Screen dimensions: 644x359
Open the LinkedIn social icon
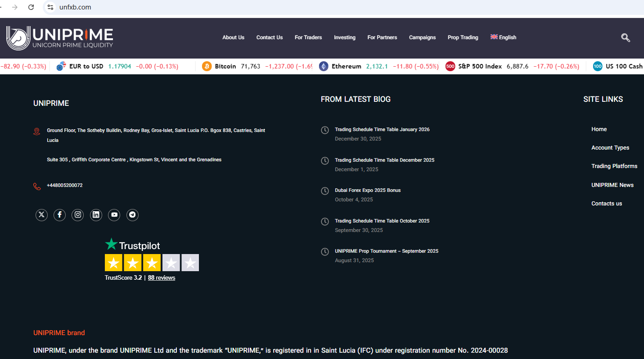coord(96,215)
